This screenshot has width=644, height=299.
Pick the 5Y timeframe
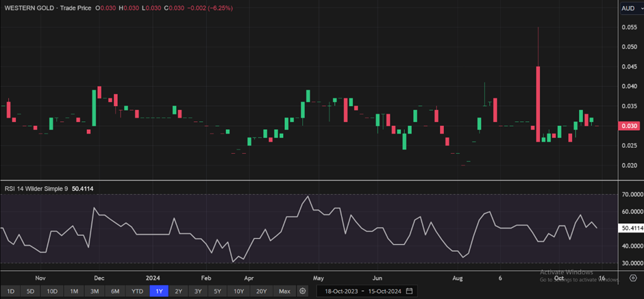click(217, 291)
